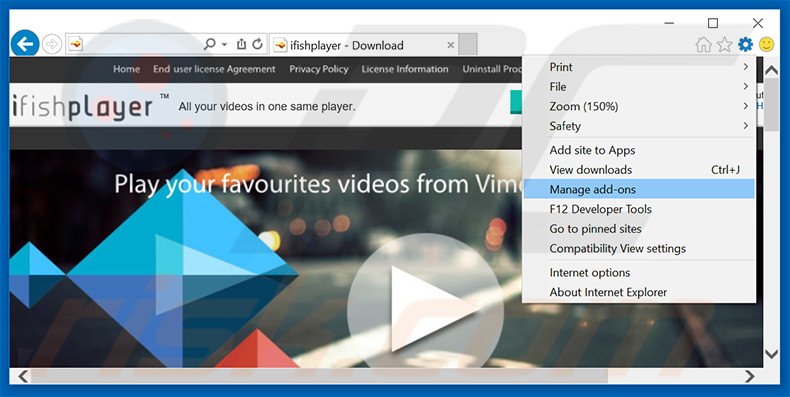Open the File submenu

pos(639,87)
